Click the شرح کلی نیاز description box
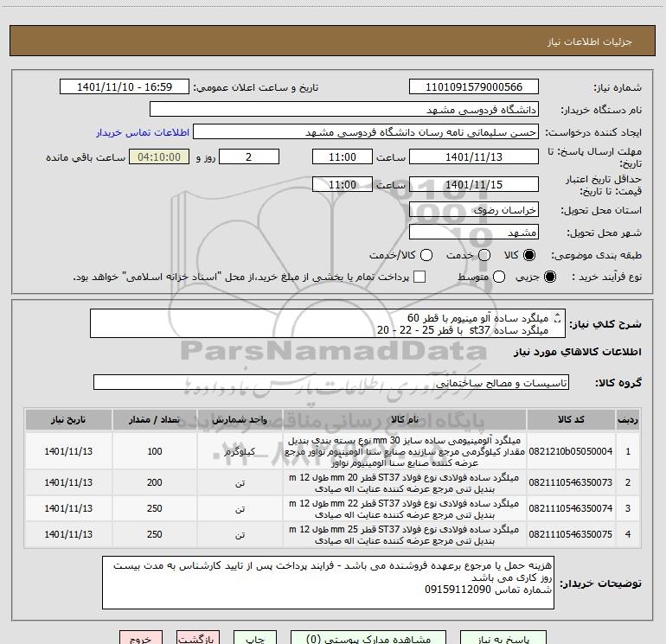This screenshot has width=666, height=644. pyautogui.click(x=328, y=323)
